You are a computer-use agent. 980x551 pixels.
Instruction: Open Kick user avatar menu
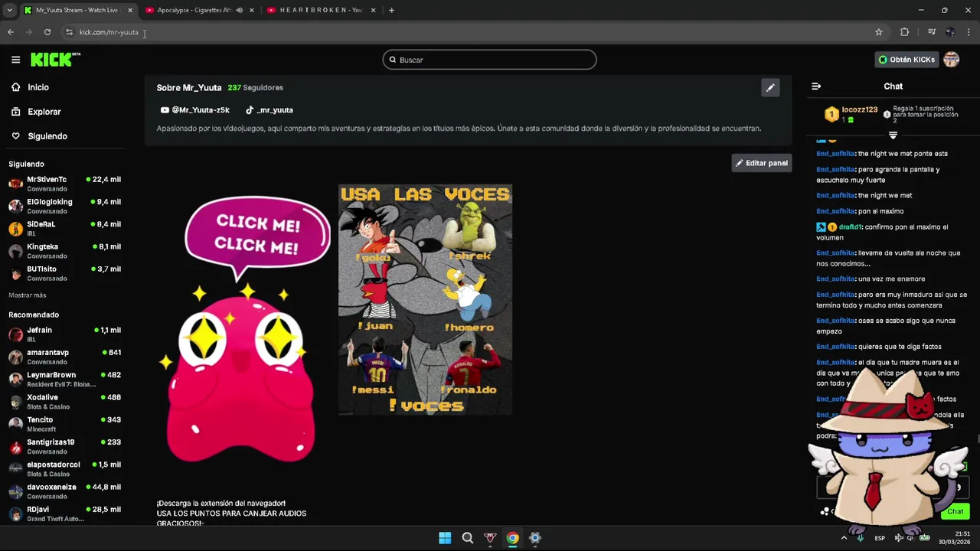tap(951, 60)
